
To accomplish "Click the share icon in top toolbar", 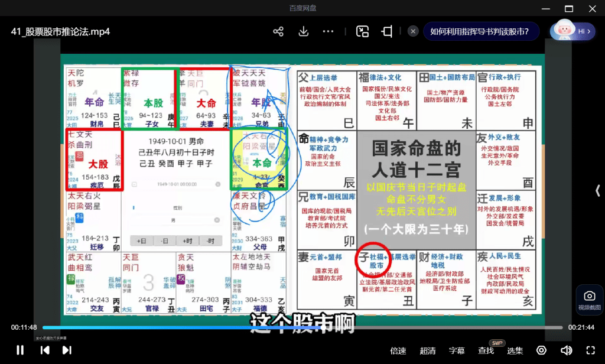I will tap(279, 31).
